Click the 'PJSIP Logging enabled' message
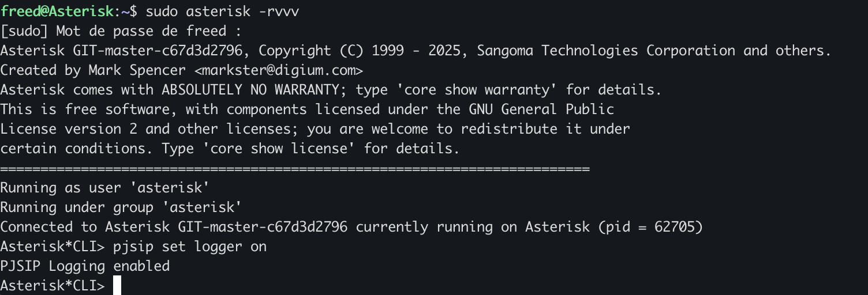Screen dimensions: 868x295 click(85, 266)
